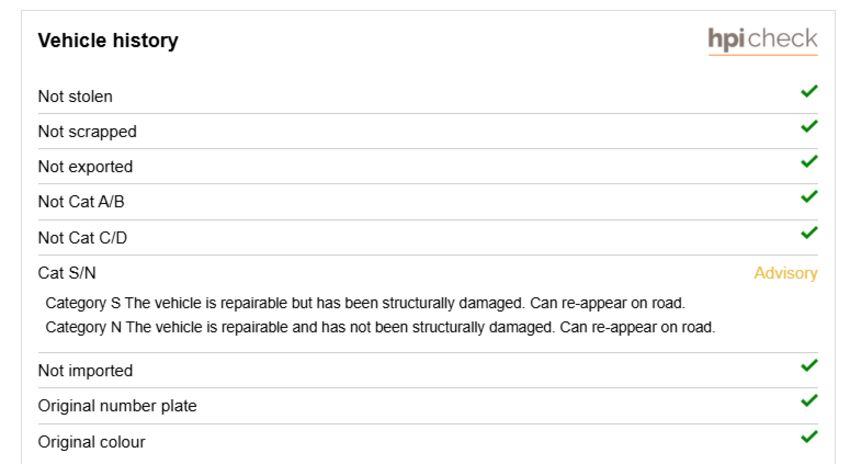Click the Category S description text
This screenshot has width=850, height=464.
click(365, 303)
